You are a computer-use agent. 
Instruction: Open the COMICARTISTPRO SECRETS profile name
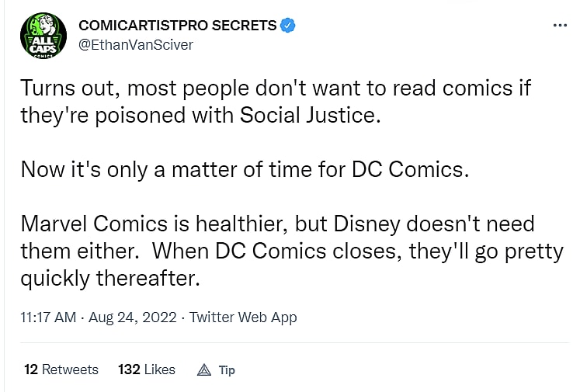pyautogui.click(x=177, y=26)
